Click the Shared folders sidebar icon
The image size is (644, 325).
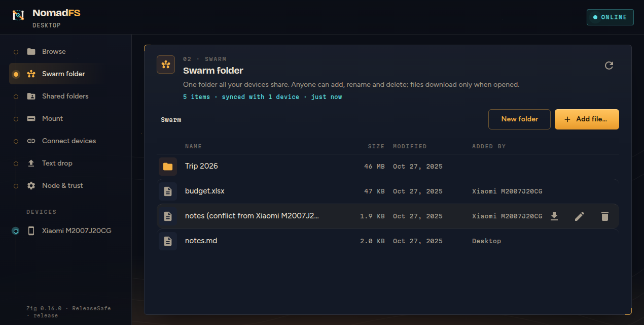[x=31, y=96]
